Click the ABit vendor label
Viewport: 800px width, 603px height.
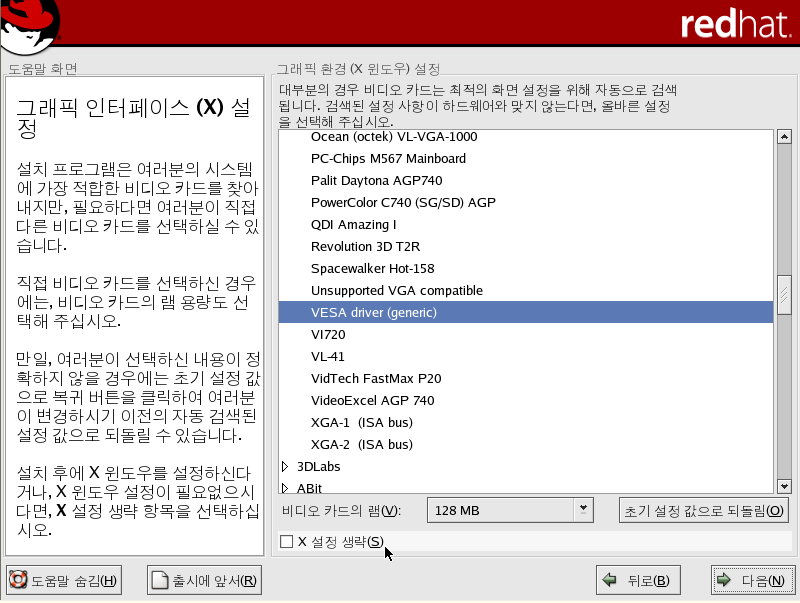(309, 488)
